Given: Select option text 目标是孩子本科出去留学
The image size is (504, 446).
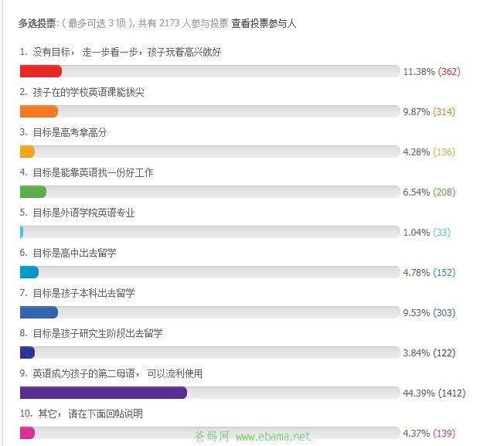Looking at the screenshot, I should click(83, 293).
